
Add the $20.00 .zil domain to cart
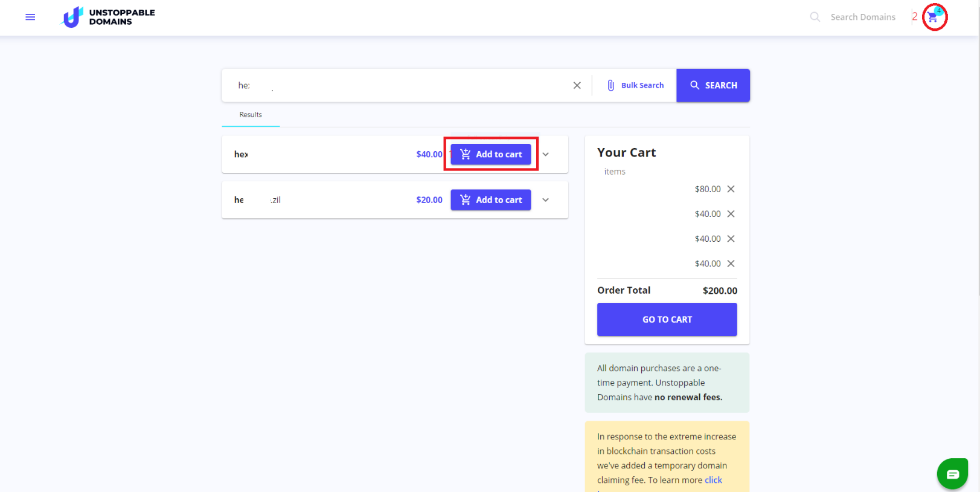(x=490, y=200)
